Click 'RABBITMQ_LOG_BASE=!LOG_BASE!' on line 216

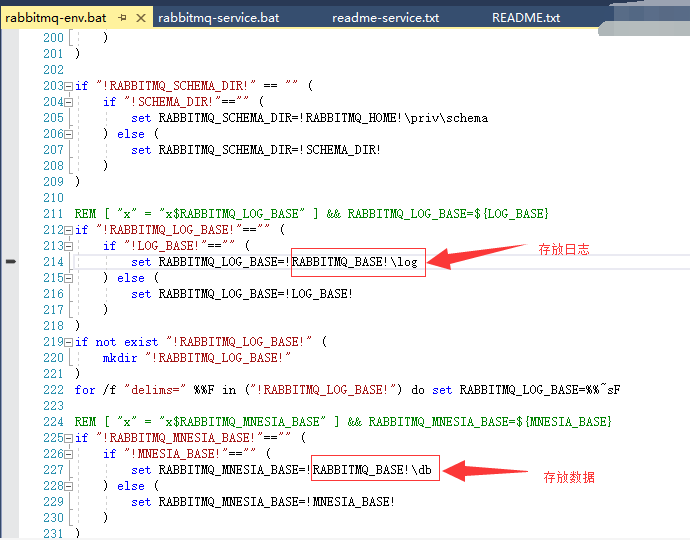point(256,294)
